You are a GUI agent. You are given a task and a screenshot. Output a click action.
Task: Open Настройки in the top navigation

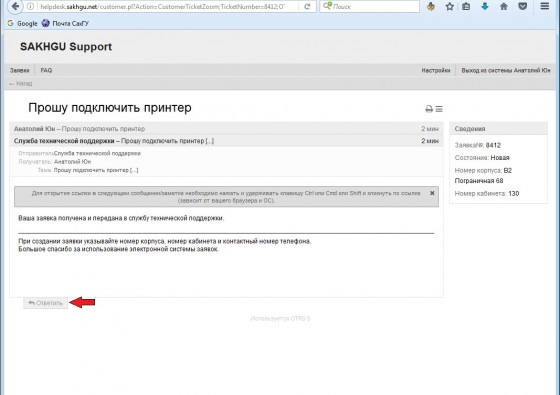pos(436,70)
